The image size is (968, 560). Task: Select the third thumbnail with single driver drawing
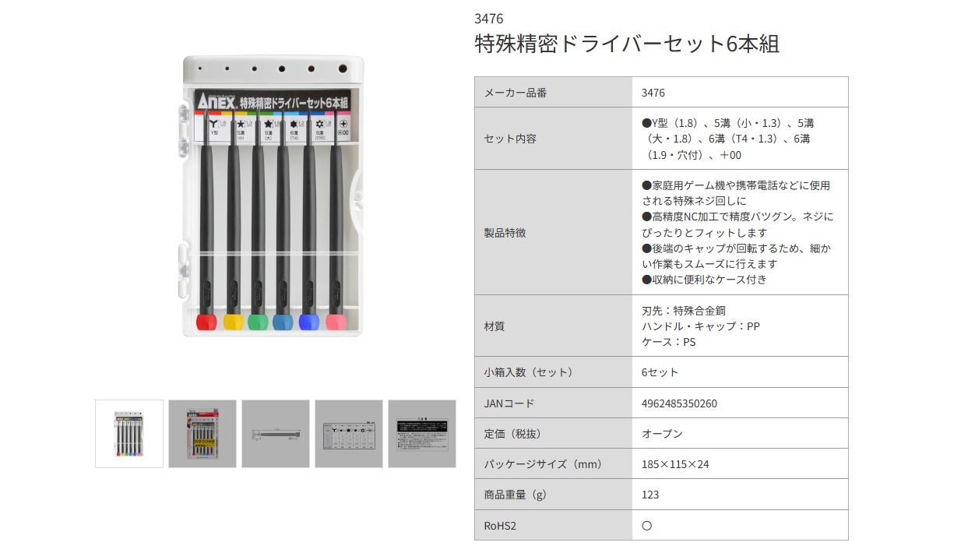276,434
